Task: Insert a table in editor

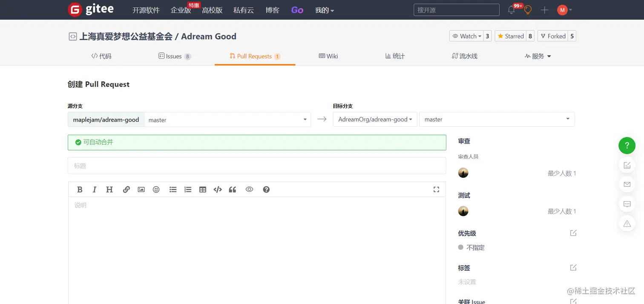Action: pyautogui.click(x=203, y=190)
